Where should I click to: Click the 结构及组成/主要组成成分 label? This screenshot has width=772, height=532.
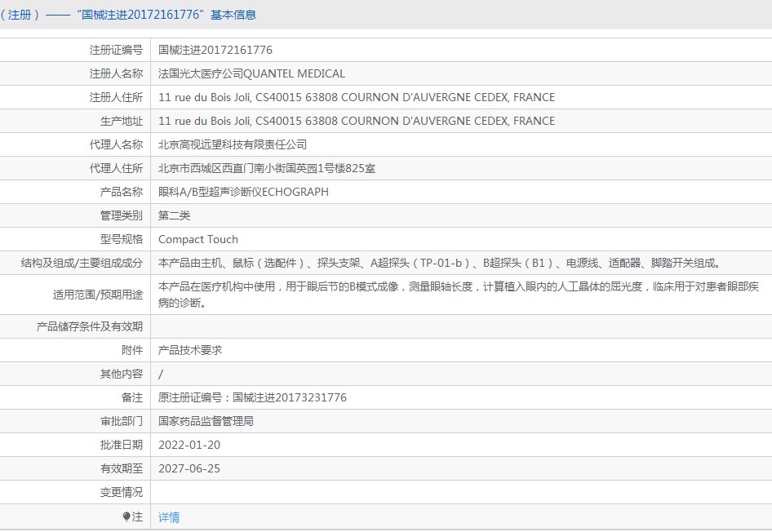82,264
